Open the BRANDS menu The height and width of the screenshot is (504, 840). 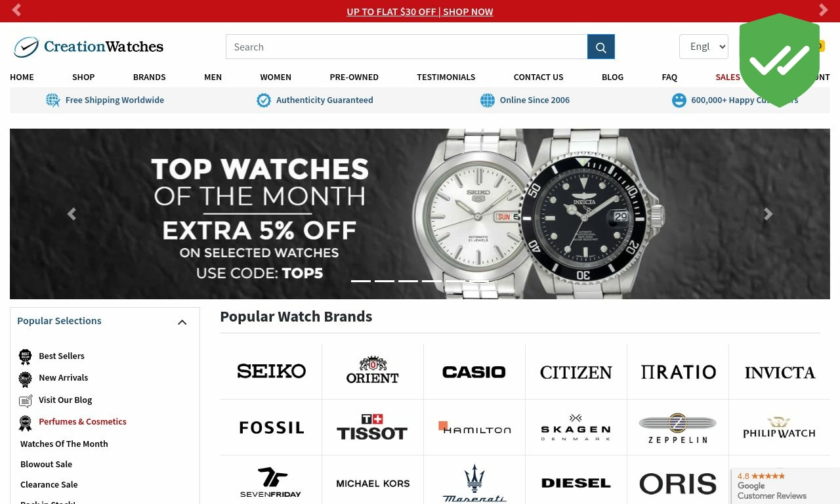150,77
